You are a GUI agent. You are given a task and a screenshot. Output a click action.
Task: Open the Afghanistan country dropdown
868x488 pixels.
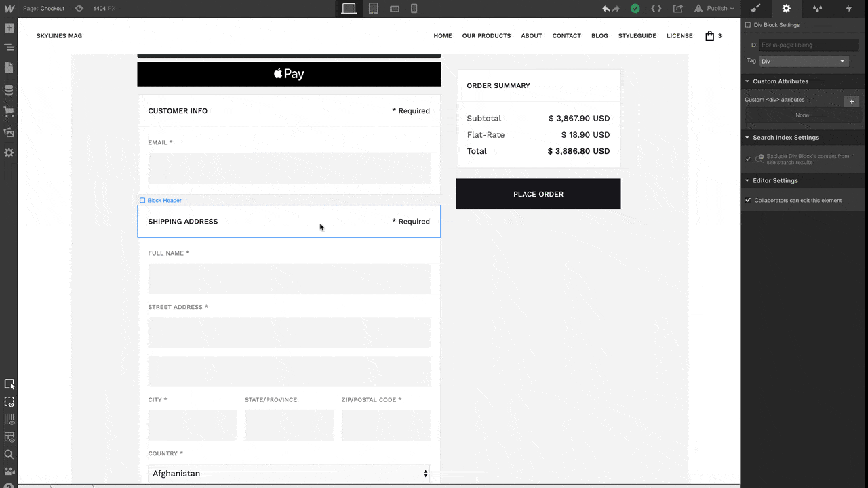click(x=290, y=473)
